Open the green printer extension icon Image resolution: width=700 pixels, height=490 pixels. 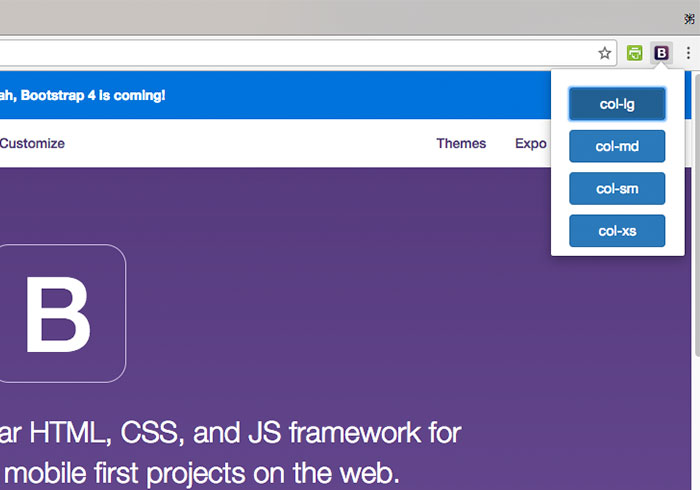coord(634,53)
